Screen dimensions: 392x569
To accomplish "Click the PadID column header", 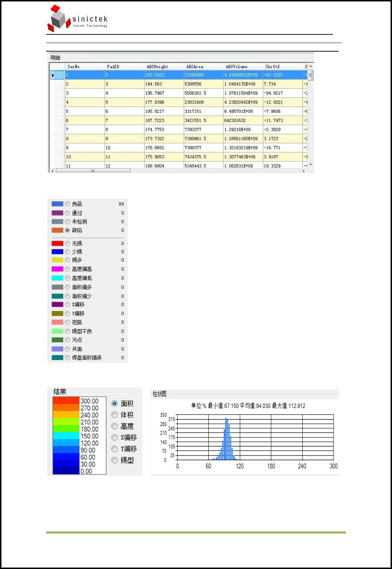I will pyautogui.click(x=125, y=66).
